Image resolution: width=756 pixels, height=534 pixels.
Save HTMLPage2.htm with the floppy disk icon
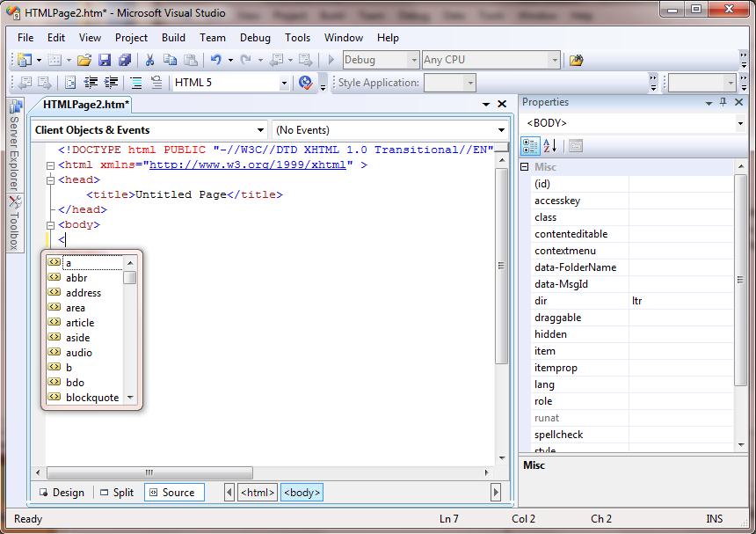[105, 60]
